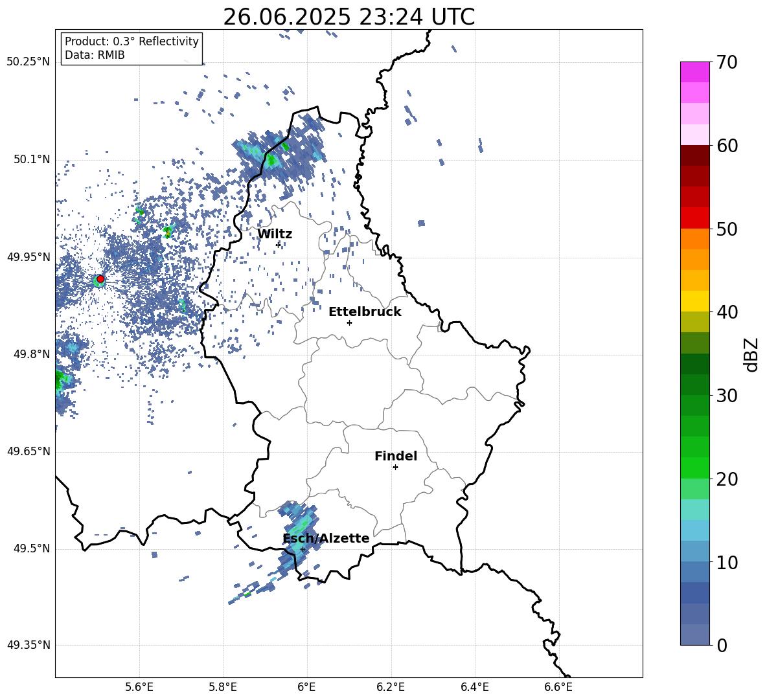Click the colorbar tick value 30
Image resolution: width=767 pixels, height=700 pixels.
tap(727, 396)
